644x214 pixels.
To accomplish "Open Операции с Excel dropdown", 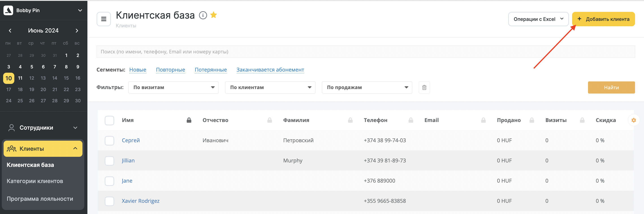I will coord(538,19).
